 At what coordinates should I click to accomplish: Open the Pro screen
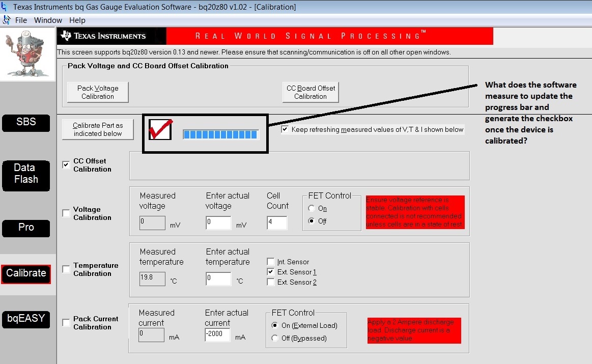tap(26, 228)
